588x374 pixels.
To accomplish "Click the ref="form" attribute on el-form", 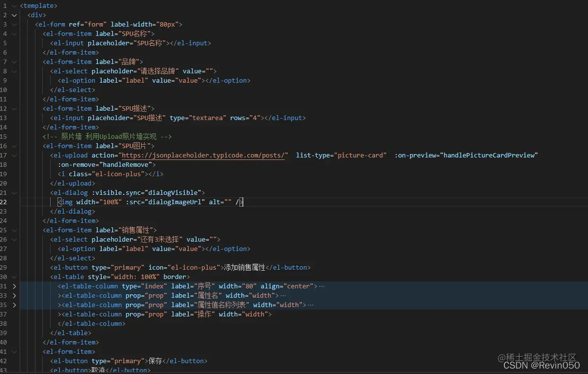I will [x=88, y=25].
